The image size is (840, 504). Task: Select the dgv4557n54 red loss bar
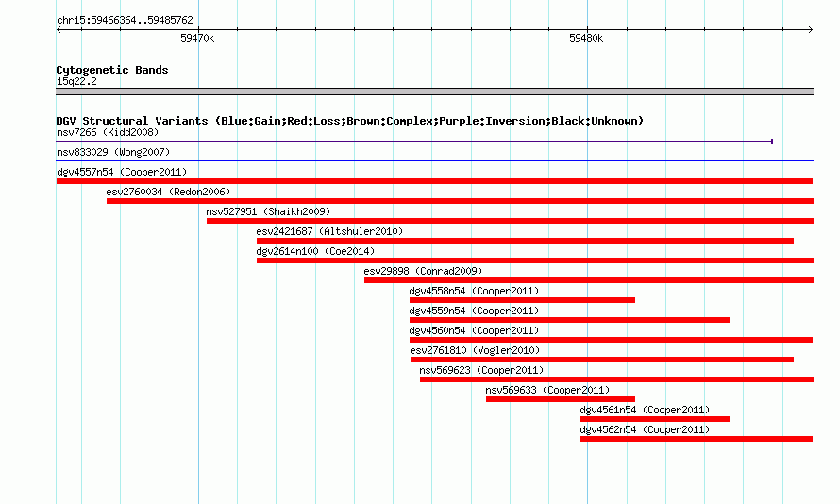point(434,181)
